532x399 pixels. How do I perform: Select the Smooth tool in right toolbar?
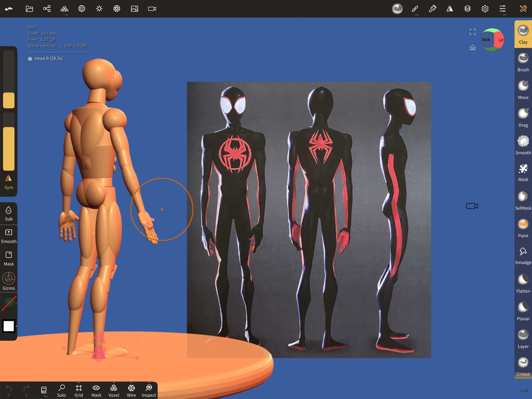523,145
